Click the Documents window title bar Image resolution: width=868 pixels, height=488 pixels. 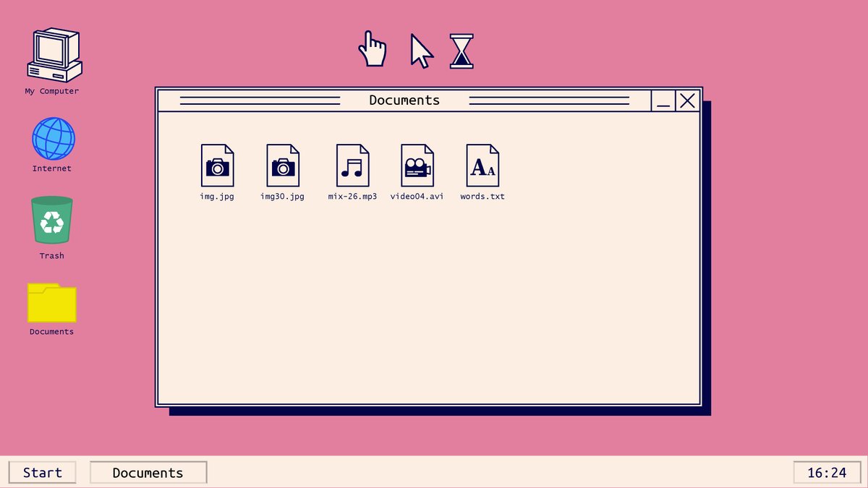[404, 100]
